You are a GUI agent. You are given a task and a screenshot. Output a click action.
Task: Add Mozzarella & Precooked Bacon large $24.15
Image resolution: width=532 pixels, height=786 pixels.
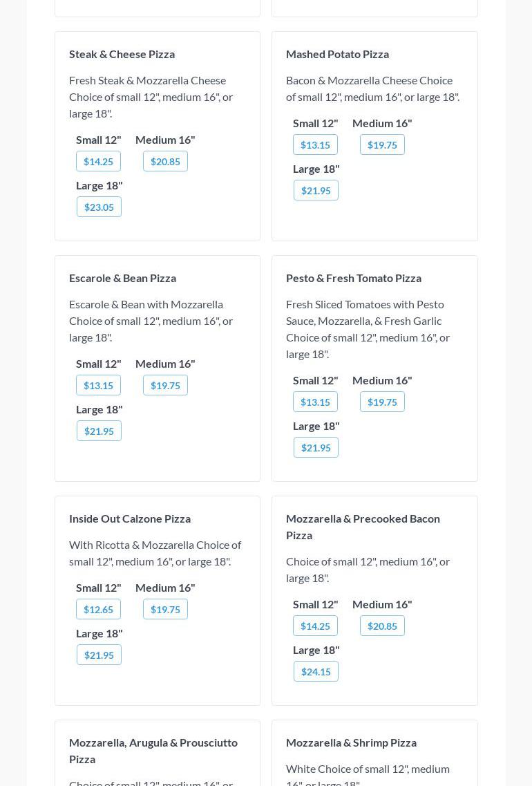tap(316, 671)
